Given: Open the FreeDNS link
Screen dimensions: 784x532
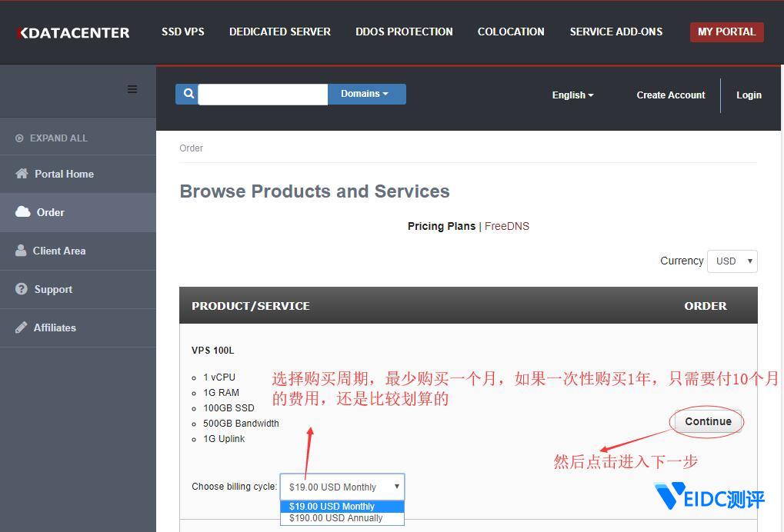Looking at the screenshot, I should coord(506,226).
